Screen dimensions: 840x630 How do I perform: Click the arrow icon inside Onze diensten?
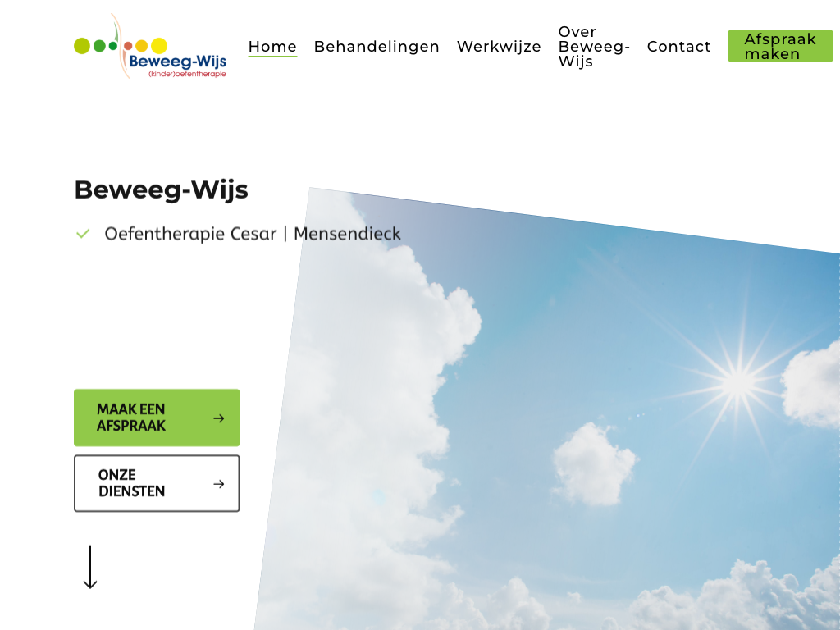pyautogui.click(x=219, y=484)
